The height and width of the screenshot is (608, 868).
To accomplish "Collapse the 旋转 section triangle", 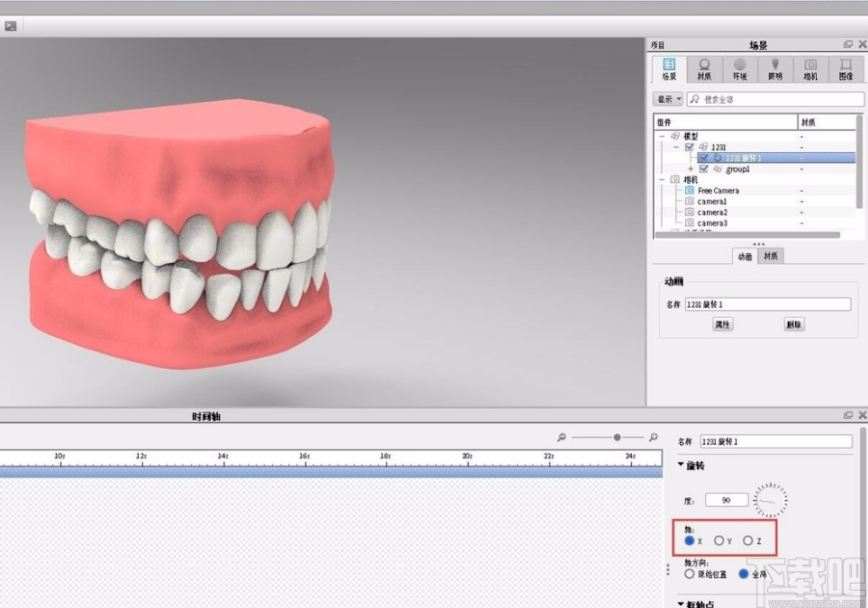I will click(681, 466).
